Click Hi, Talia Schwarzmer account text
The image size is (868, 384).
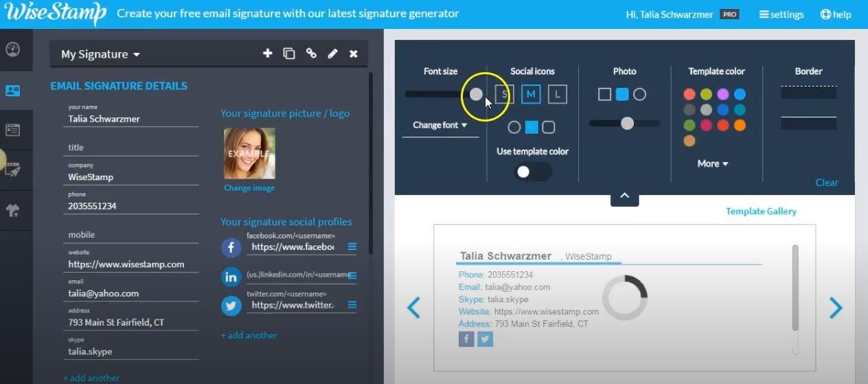(670, 14)
